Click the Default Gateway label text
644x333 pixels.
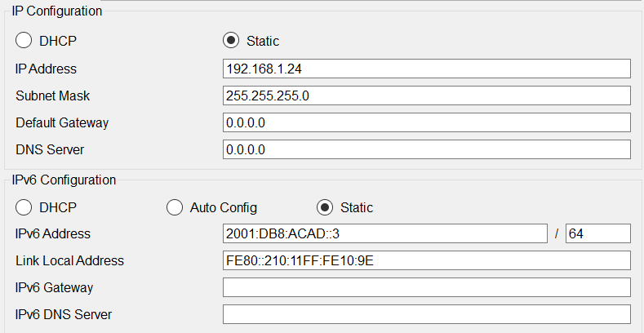click(62, 122)
